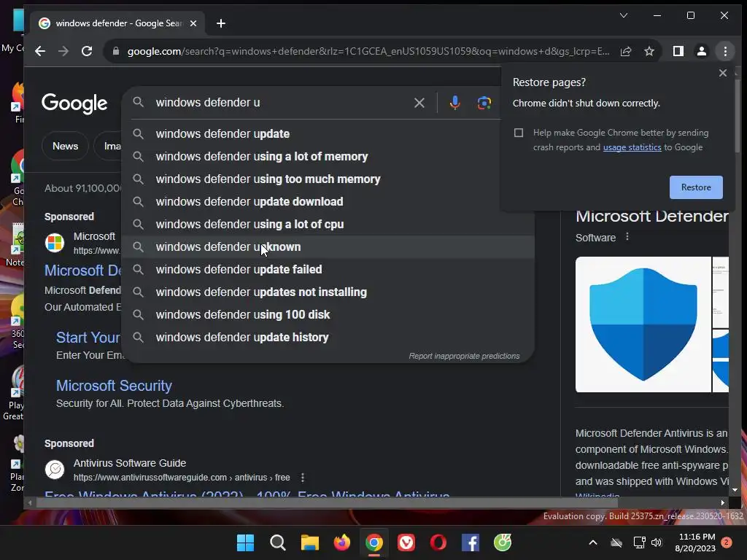Check the crash reports checkbox
Viewport: 747px width, 560px height.
coord(519,133)
